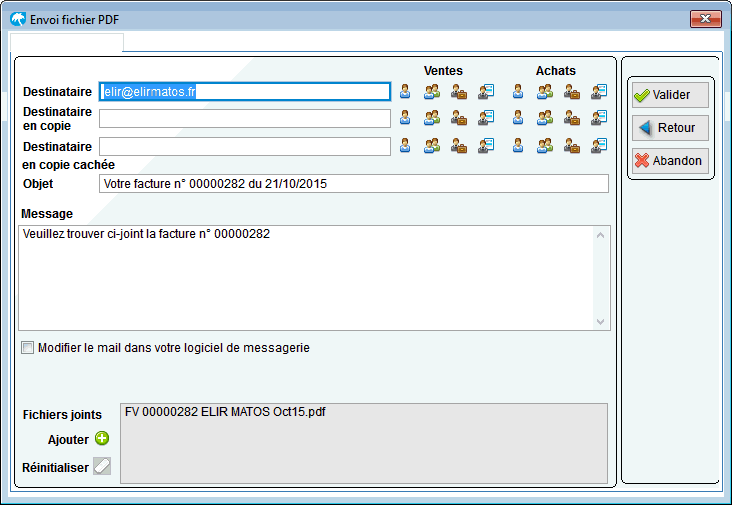Click the Achats group icon for Destinataire en copie
Screen dimensions: 732x505
click(545, 118)
